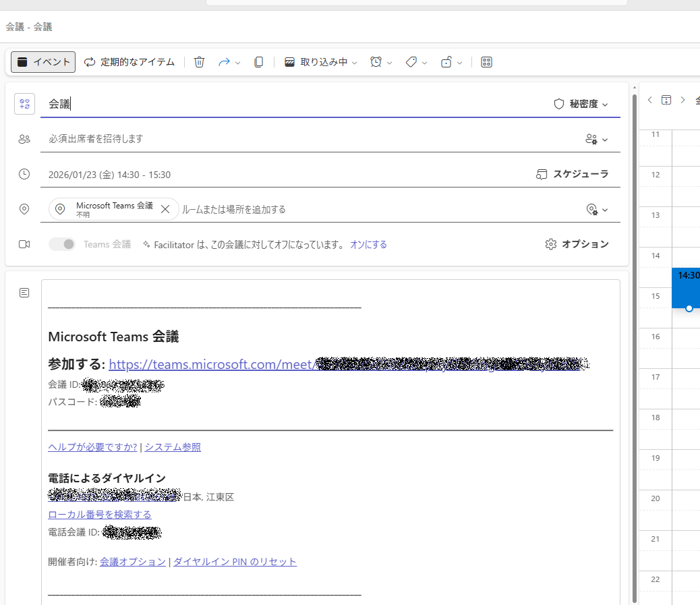
Task: Click the alarm reminder icon
Action: (376, 62)
